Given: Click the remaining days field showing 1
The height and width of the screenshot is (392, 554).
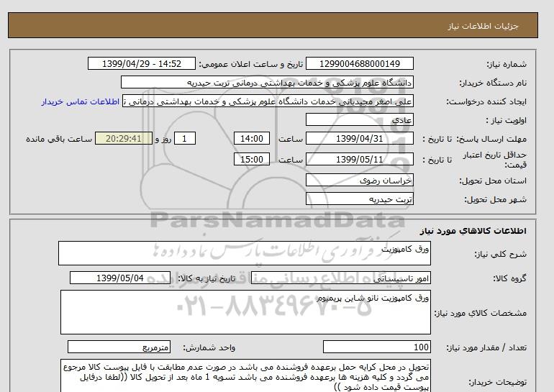Looking at the screenshot, I should pos(184,138).
